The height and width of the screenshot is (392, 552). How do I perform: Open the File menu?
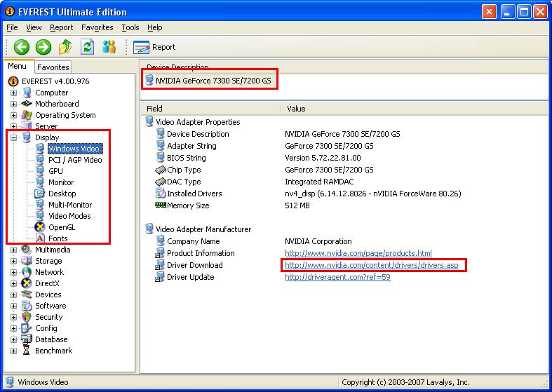click(12, 27)
